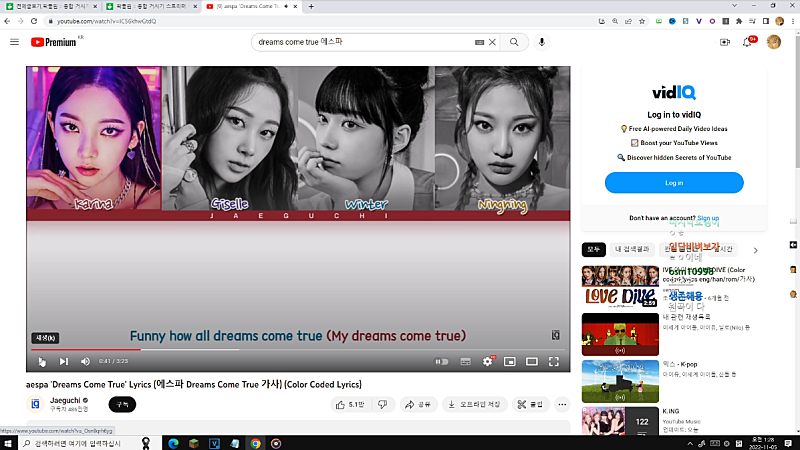Open the Chrome three-dot menu
Screen dimensions: 800x450
[793, 21]
